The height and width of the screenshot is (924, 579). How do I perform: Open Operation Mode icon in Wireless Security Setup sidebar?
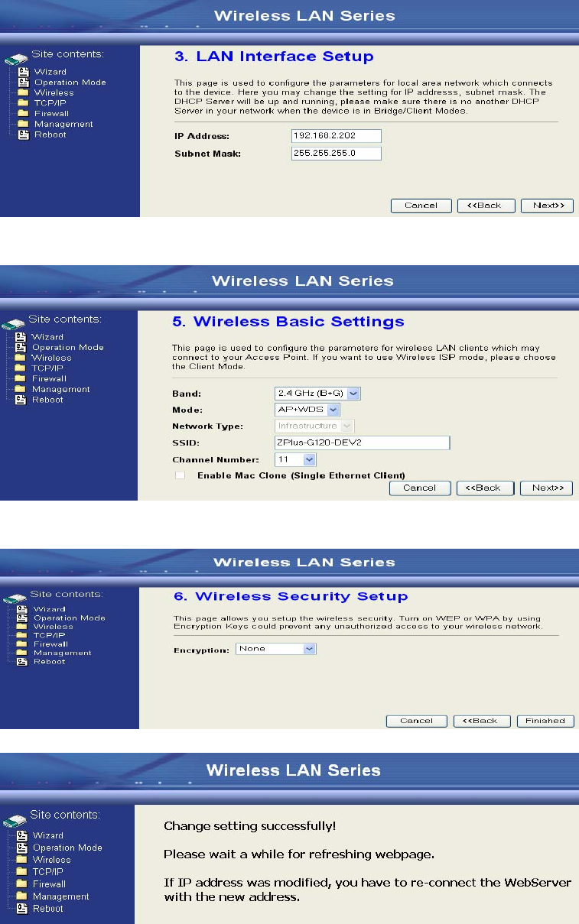tap(22, 618)
